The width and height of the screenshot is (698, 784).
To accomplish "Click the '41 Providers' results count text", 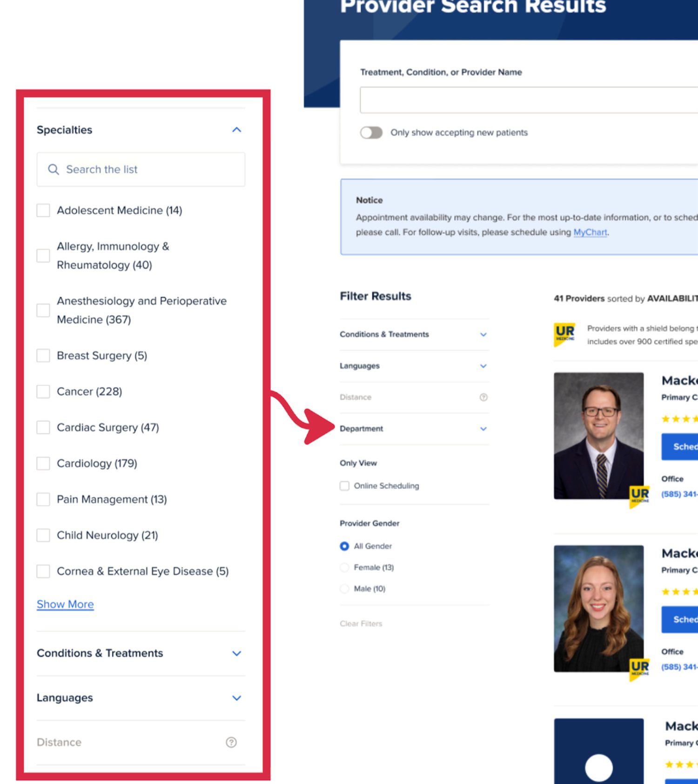I will 579,299.
